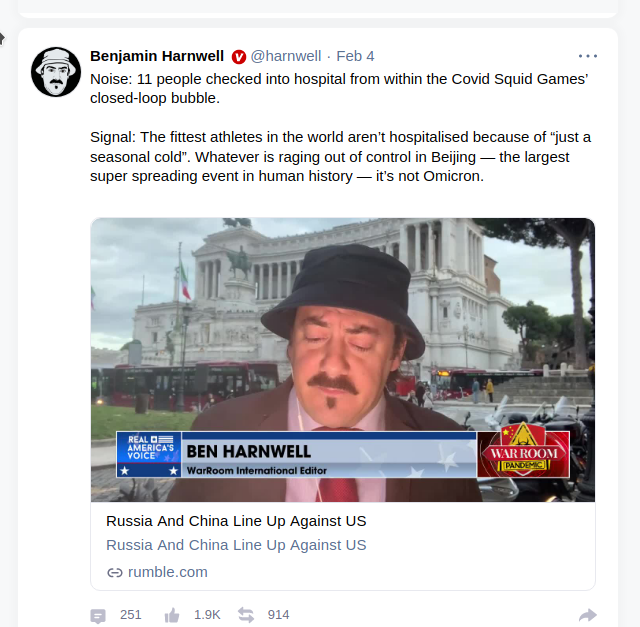640x627 pixels.
Task: Open the bold card title Russia And China
Action: [236, 521]
